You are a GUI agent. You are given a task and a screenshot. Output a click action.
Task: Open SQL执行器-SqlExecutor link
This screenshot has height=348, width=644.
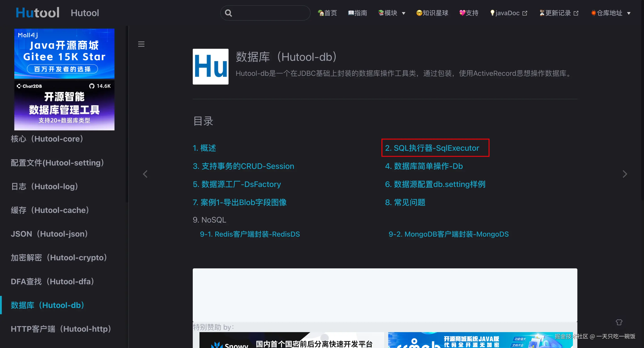(x=432, y=148)
